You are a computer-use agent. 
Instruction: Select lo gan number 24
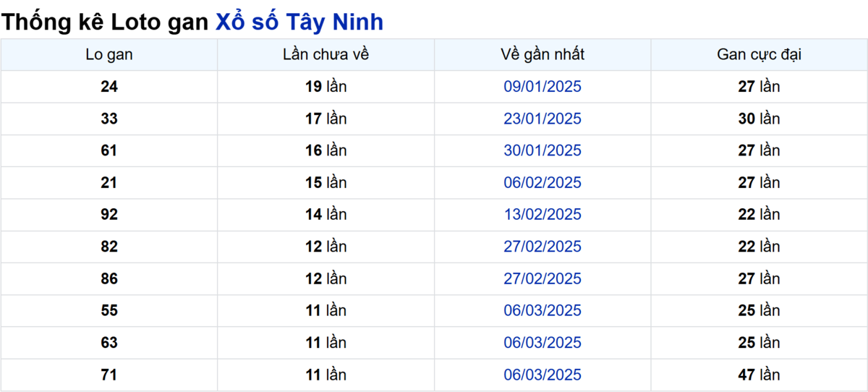109,87
